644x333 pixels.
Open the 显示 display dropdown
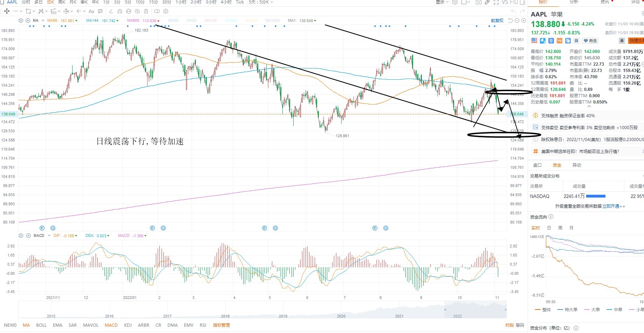tap(442, 2)
